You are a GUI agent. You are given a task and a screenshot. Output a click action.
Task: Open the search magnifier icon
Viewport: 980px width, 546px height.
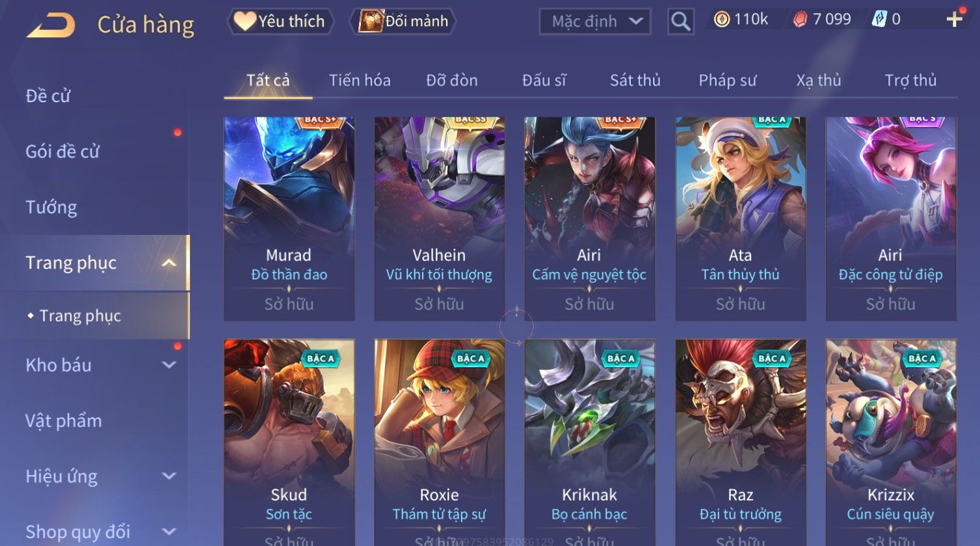pos(681,22)
